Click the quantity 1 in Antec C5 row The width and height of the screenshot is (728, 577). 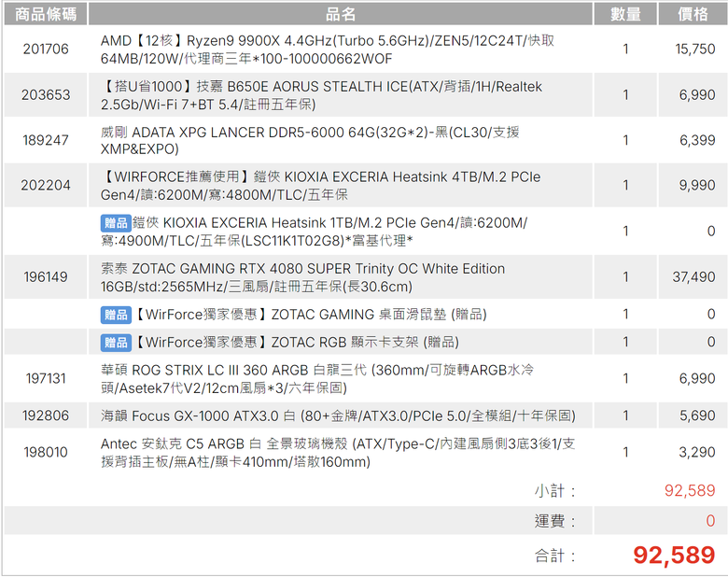click(625, 453)
